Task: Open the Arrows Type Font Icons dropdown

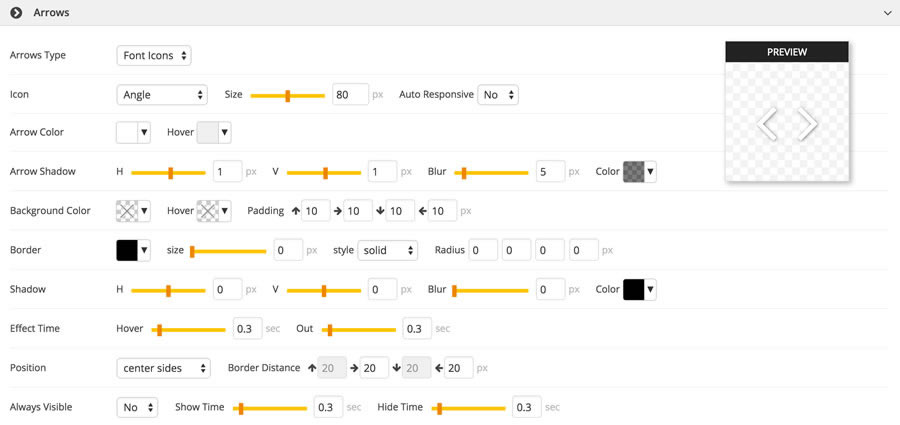Action: tap(154, 56)
